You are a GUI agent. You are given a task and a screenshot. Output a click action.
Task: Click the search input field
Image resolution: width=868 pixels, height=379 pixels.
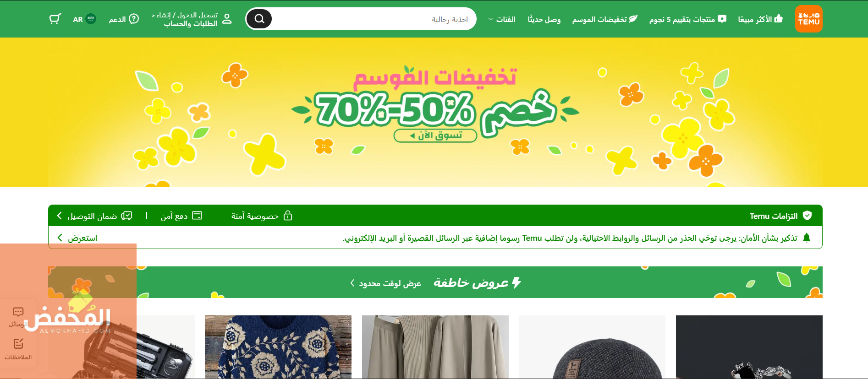click(374, 19)
